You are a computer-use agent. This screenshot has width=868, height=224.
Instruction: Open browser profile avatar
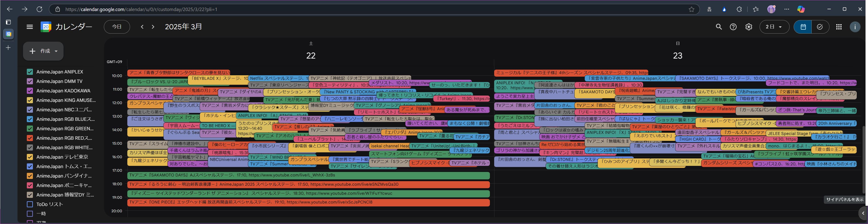coord(771,9)
